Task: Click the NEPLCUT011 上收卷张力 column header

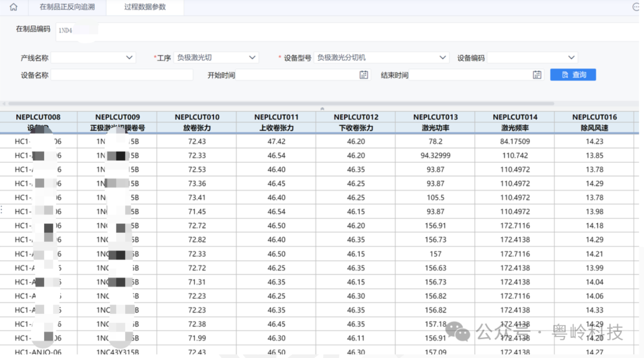Action: point(277,122)
